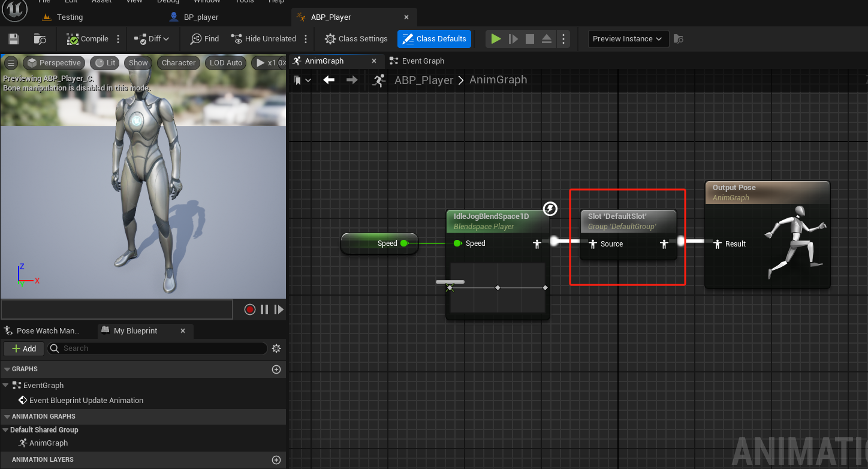
Task: Open the LOD Auto menu
Action: tap(226, 63)
